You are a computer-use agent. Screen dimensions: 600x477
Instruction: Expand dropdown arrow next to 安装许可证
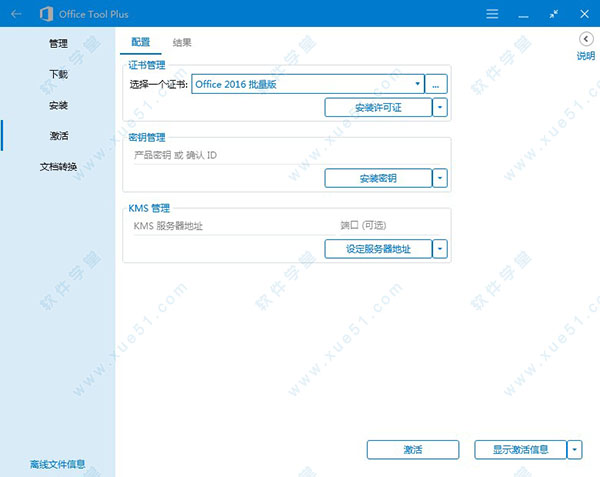440,107
